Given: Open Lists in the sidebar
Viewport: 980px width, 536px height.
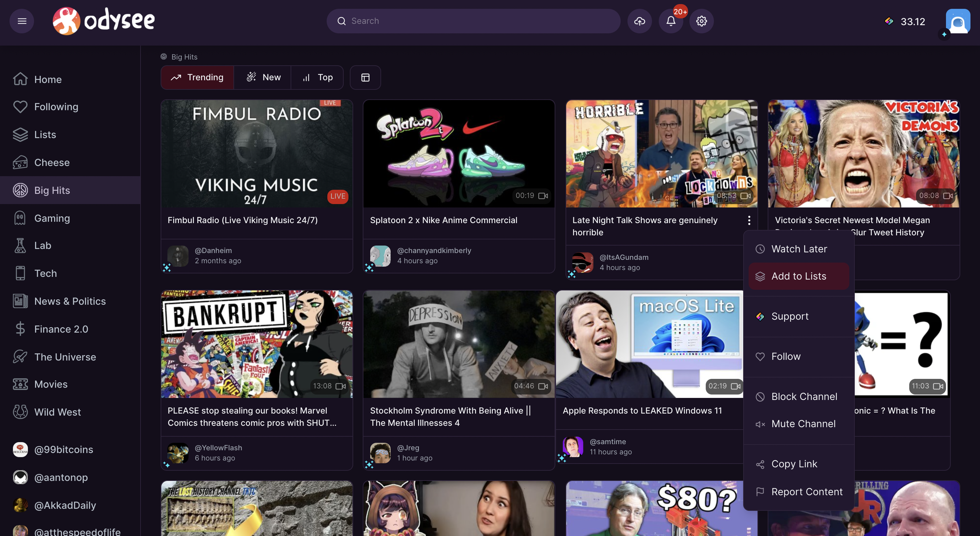Looking at the screenshot, I should (70, 135).
